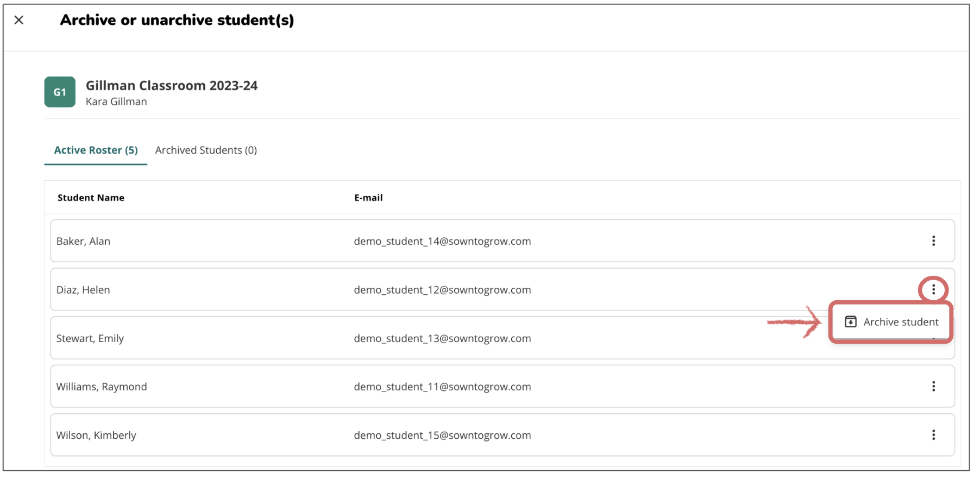Open the three-dot menu for Baker, Alan
The image size is (980, 480).
point(933,241)
